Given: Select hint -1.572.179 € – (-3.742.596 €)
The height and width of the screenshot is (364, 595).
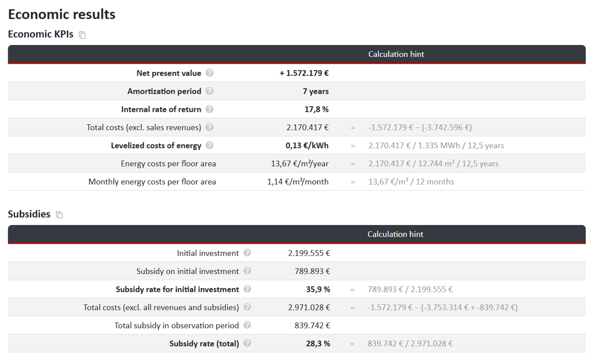Looking at the screenshot, I should [x=420, y=127].
